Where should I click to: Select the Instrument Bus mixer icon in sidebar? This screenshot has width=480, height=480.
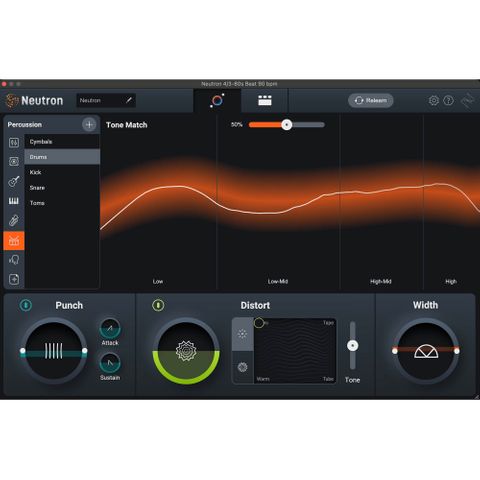pos(14,142)
